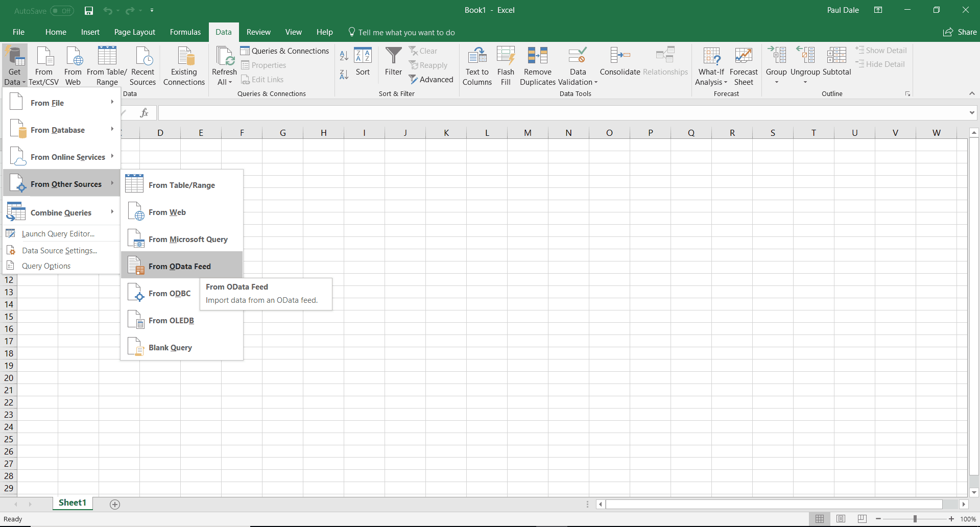Open the Insert ribbon tab

tap(90, 32)
